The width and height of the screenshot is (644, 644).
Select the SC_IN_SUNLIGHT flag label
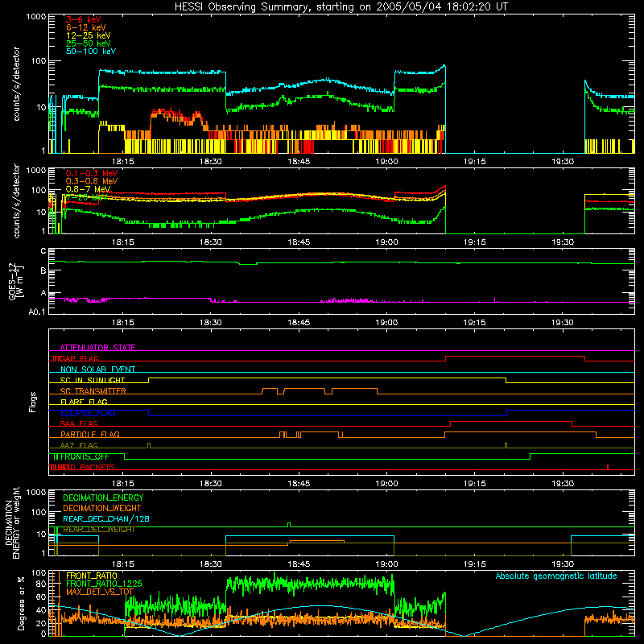(93, 380)
